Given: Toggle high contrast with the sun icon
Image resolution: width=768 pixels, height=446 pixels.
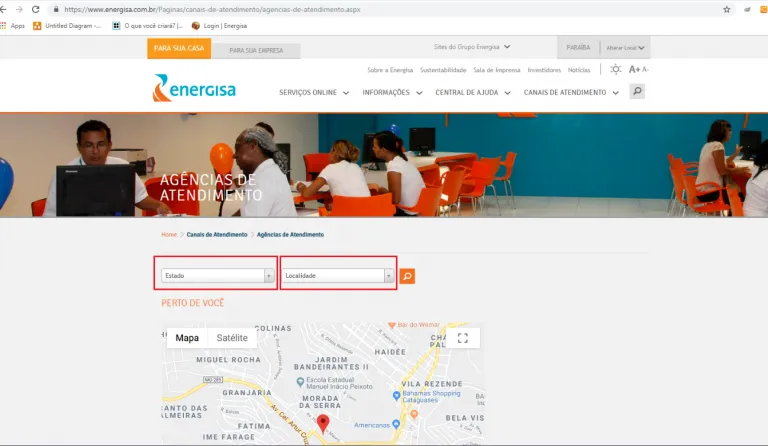Looking at the screenshot, I should 616,69.
